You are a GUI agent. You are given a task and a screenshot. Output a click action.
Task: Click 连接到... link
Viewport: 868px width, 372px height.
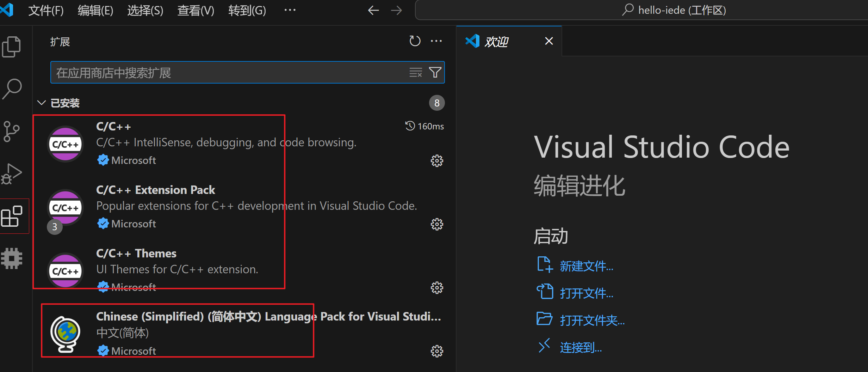tap(581, 348)
